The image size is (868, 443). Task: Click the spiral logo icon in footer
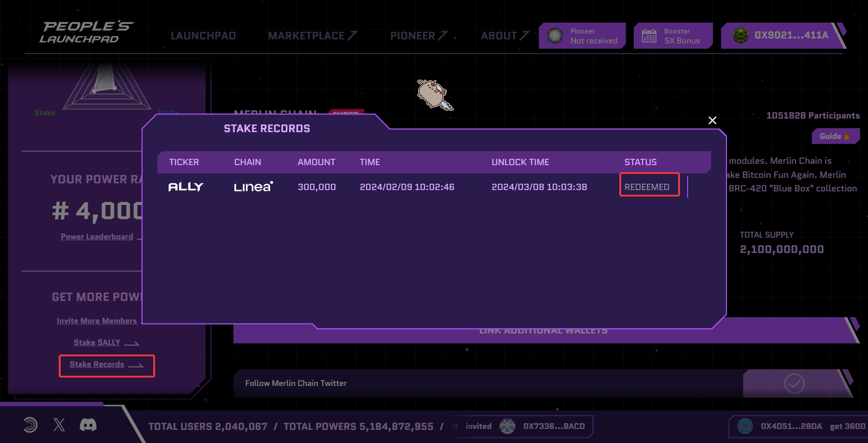tap(30, 425)
